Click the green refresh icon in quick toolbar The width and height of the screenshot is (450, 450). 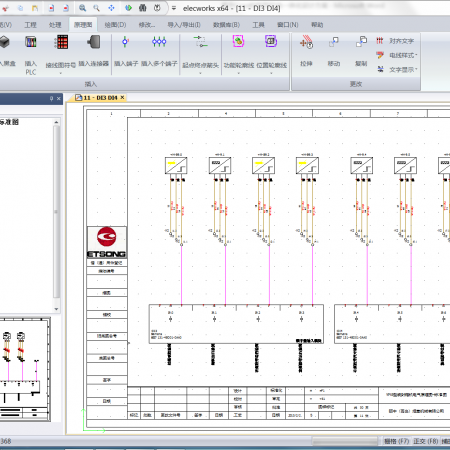(128, 8)
